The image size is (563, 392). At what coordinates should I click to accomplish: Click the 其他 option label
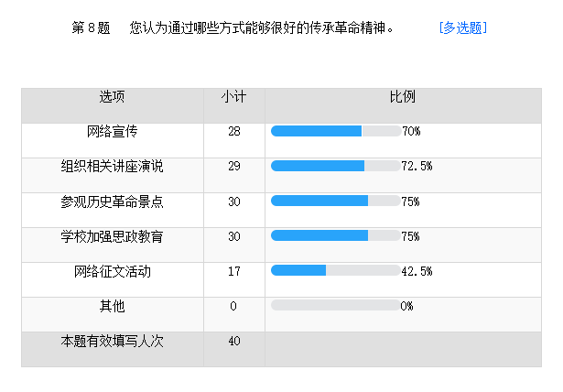coord(113,306)
